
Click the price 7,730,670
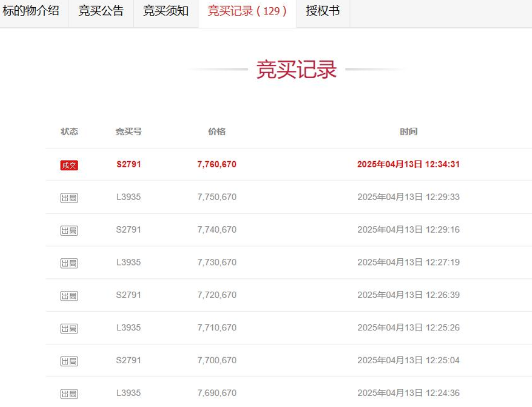(217, 262)
